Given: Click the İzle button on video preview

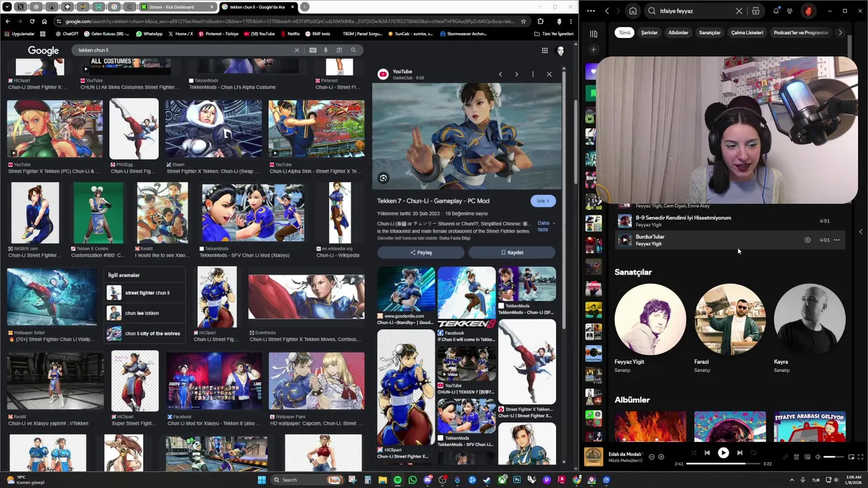Looking at the screenshot, I should click(x=542, y=201).
